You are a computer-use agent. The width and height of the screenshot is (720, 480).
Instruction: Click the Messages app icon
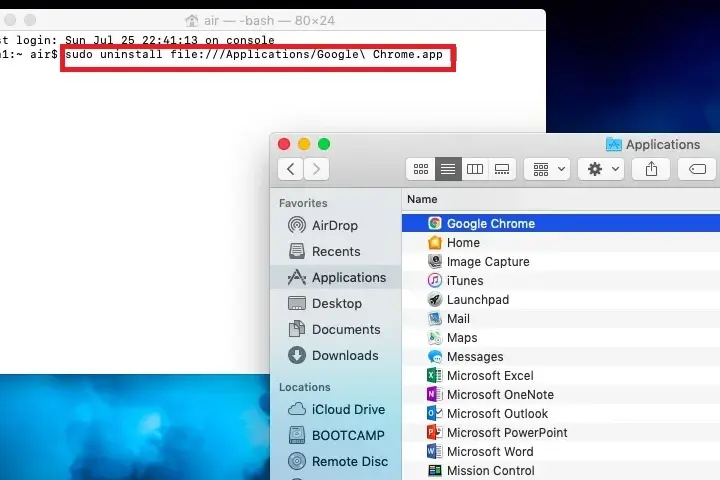pyautogui.click(x=434, y=356)
